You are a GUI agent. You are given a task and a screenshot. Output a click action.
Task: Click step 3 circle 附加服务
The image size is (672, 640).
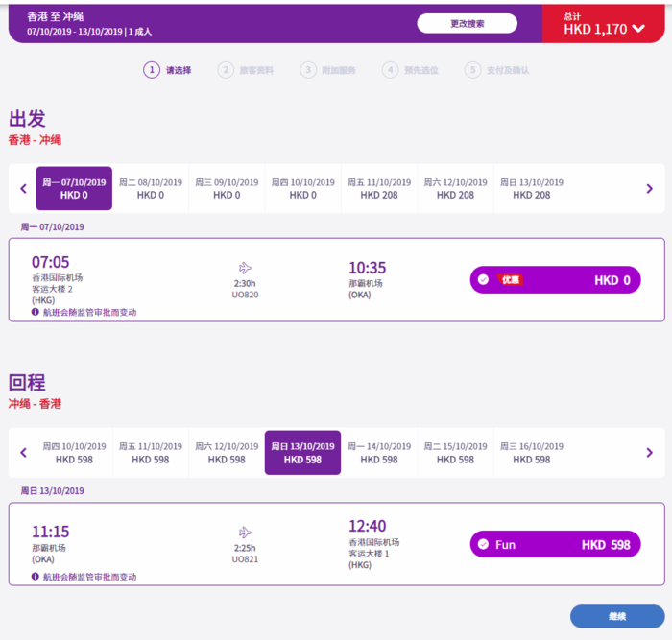[x=307, y=70]
